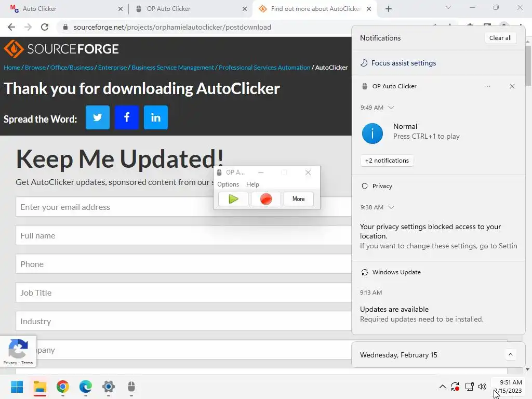Screen dimensions: 532x399
Task: Open the Privacy location blocked notification
Action: click(438, 236)
